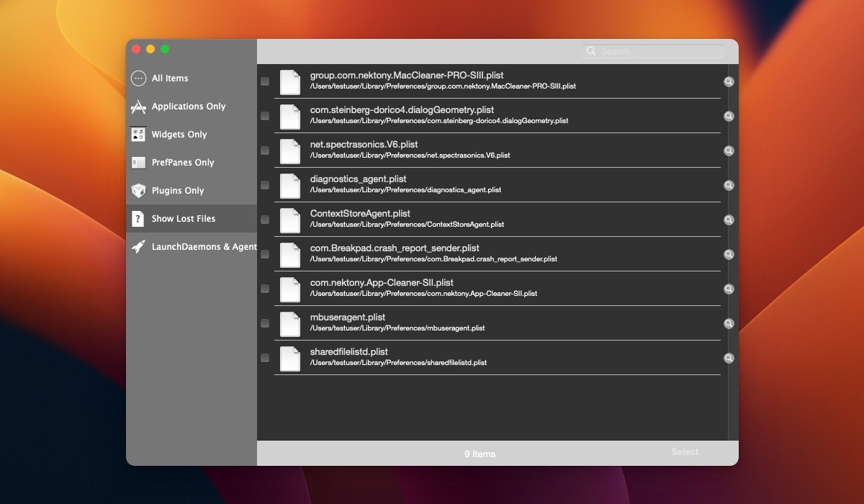The image size is (864, 504).
Task: Click the LaunchDaemons rocket icon
Action: (138, 246)
